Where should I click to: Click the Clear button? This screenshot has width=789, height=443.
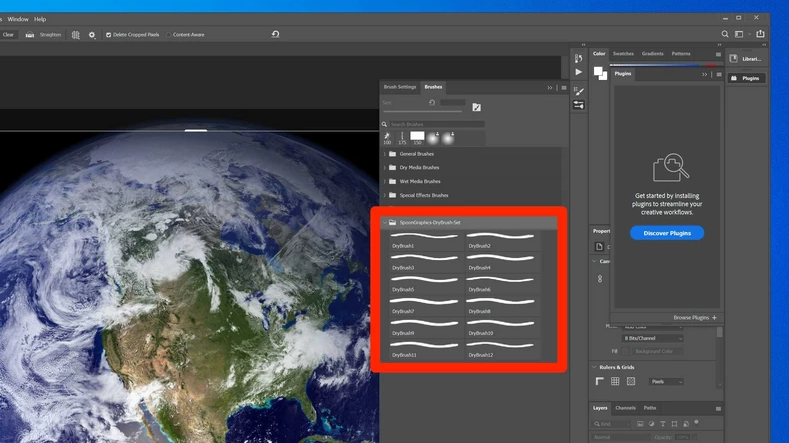[8, 35]
